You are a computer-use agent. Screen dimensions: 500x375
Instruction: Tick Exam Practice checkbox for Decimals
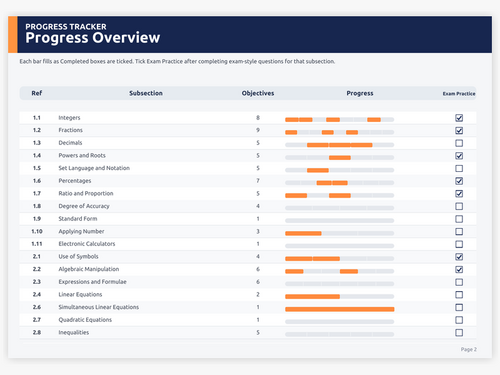459,143
